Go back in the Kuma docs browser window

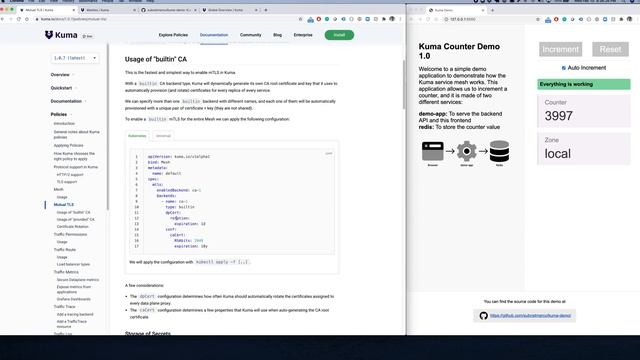click(x=3, y=19)
